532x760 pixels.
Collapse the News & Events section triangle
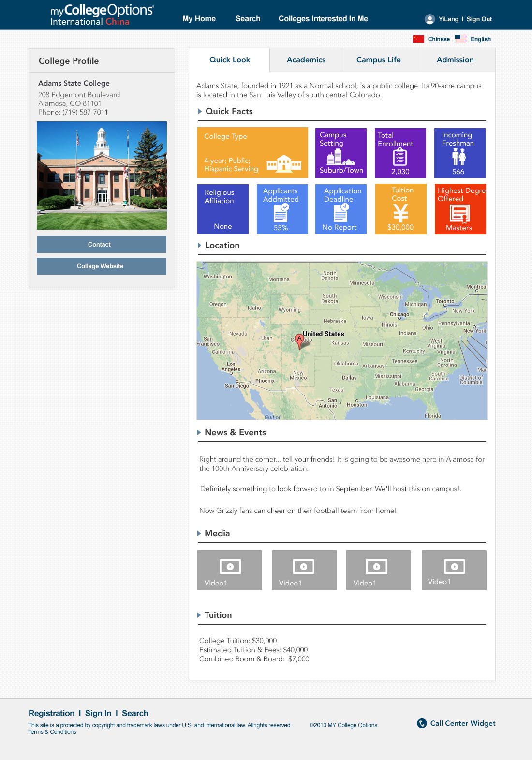(199, 432)
